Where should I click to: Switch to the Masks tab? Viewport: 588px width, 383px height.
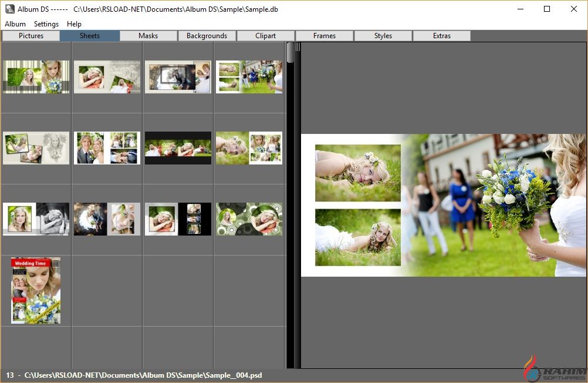click(148, 36)
